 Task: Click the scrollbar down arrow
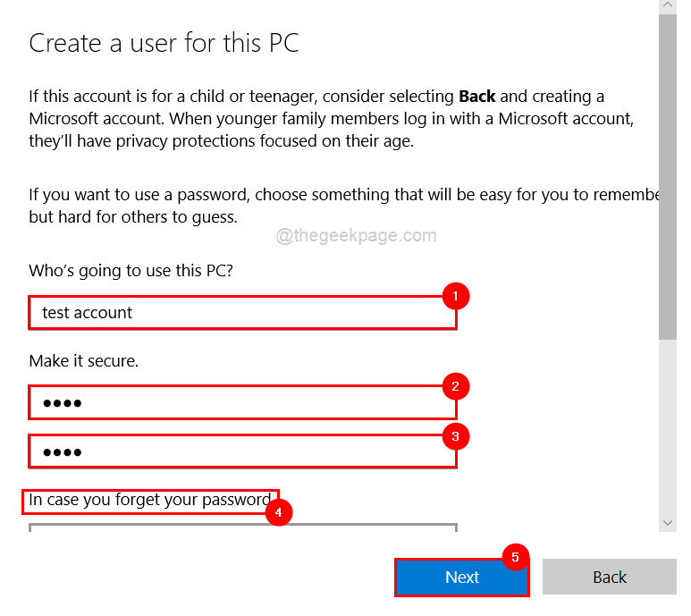[x=668, y=521]
